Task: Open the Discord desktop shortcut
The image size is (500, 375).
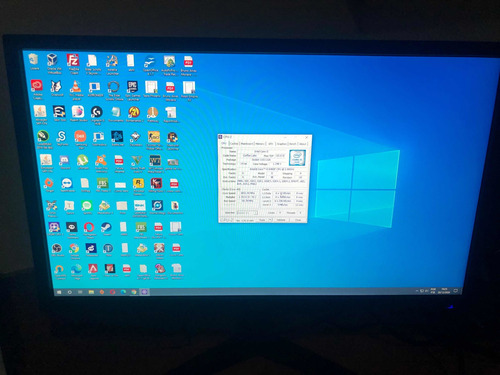Action: pos(64,162)
